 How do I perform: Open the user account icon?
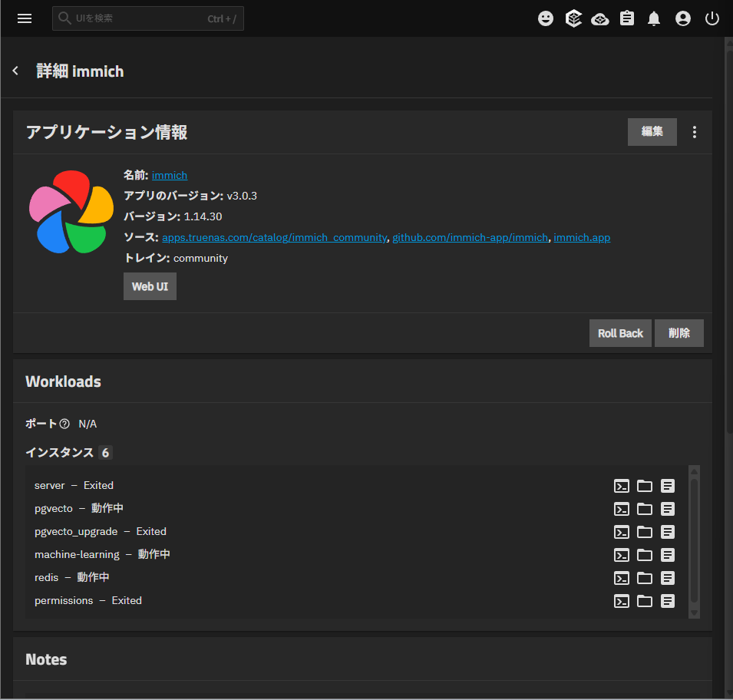click(683, 18)
